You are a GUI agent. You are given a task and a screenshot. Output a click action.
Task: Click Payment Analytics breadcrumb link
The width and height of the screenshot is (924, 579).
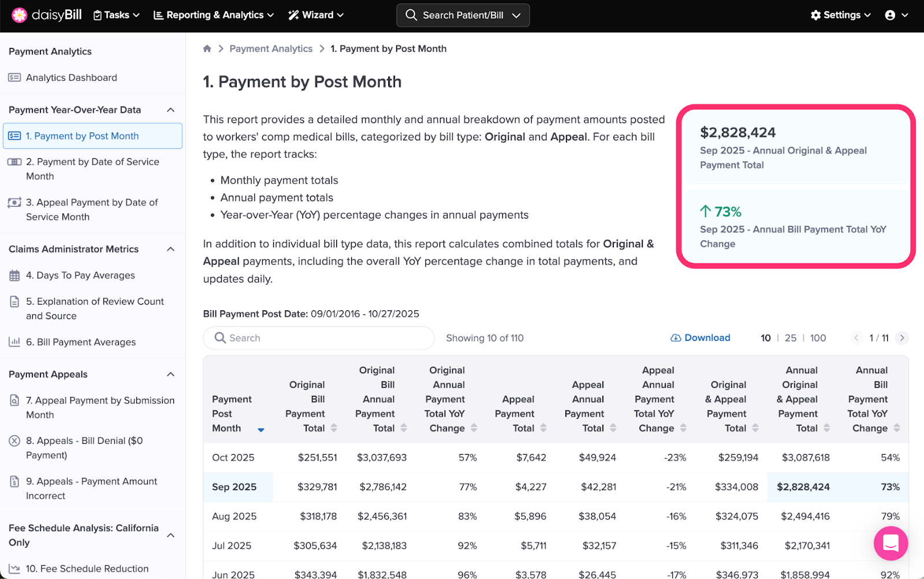271,49
